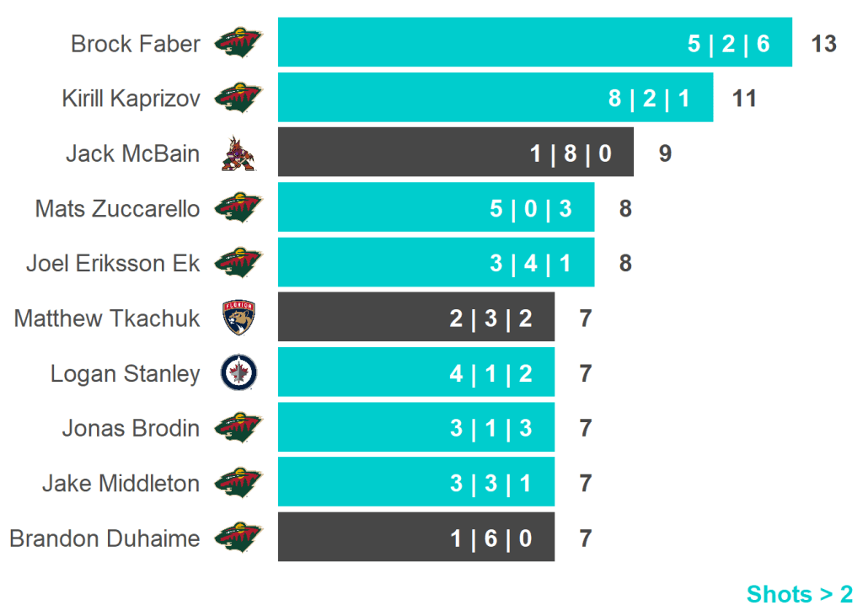
Task: Click the Wild logo next to Brandon Duhaime
Action: click(239, 537)
